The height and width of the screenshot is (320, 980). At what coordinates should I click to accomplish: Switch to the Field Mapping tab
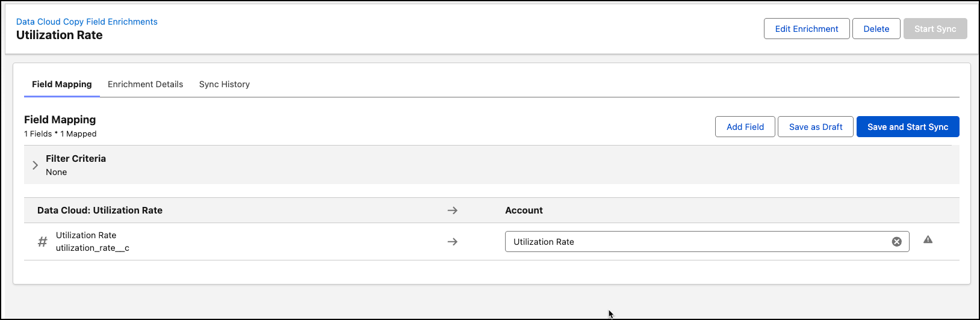(x=62, y=84)
